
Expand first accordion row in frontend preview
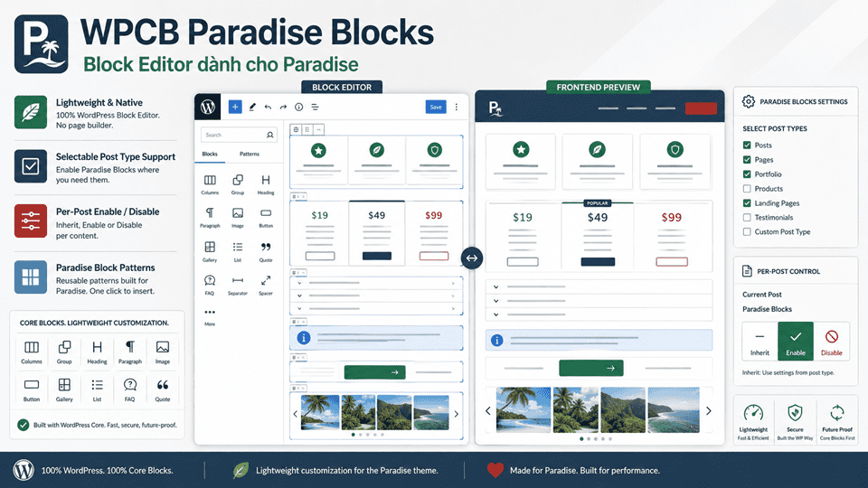coord(599,286)
